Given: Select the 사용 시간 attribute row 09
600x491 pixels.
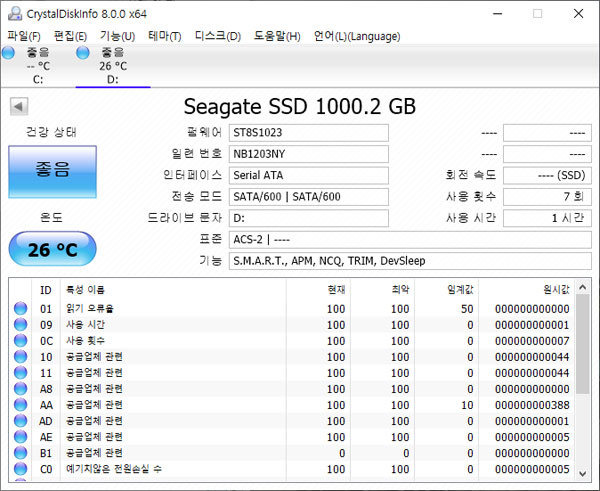Looking at the screenshot, I should click(292, 325).
